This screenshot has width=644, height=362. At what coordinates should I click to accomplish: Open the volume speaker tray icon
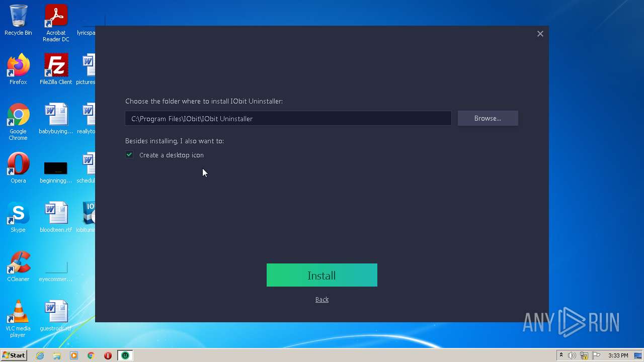572,355
